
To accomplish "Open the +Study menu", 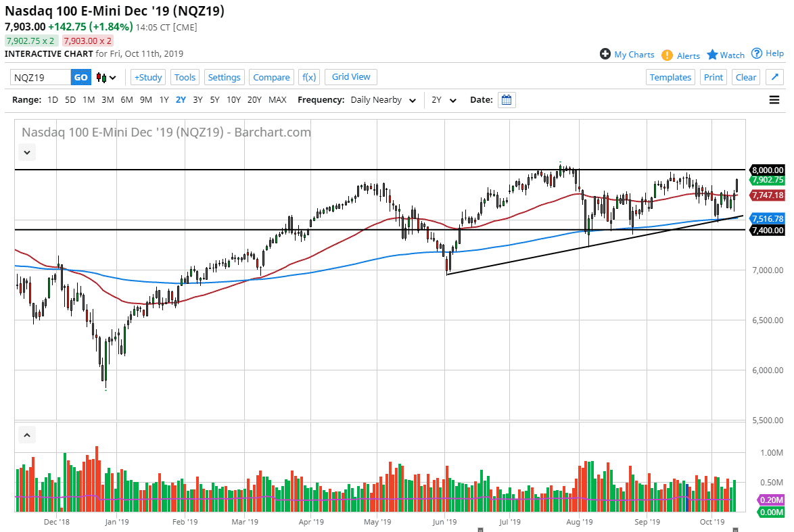I will (x=147, y=77).
